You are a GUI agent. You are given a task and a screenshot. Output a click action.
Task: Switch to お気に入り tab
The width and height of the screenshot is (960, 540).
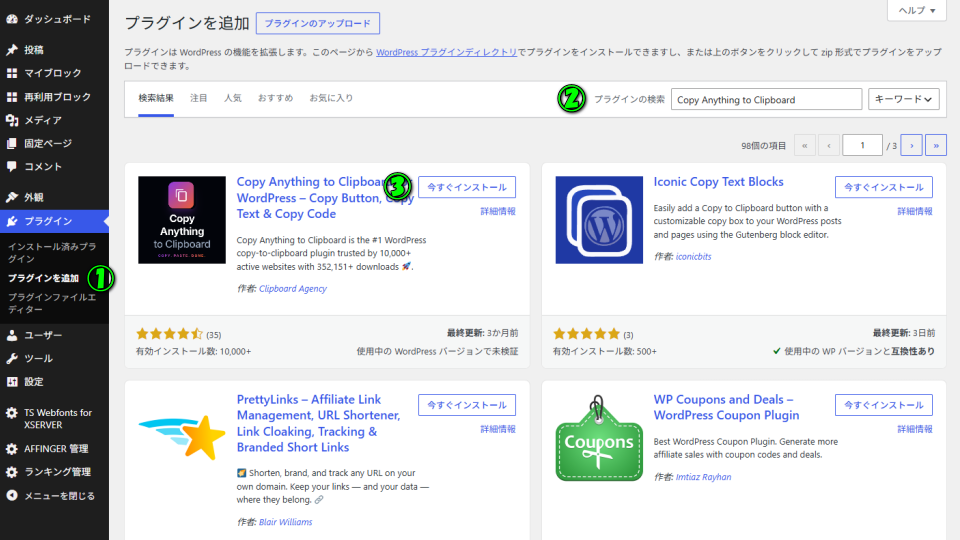(x=331, y=98)
